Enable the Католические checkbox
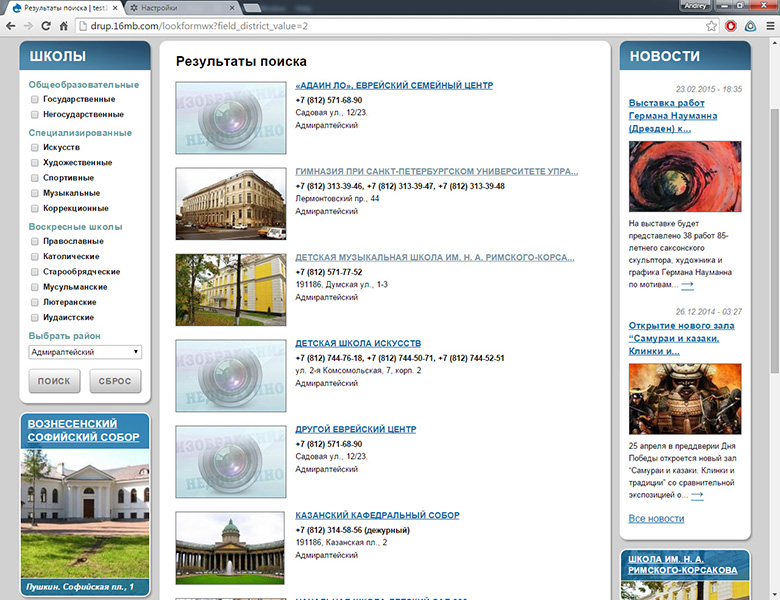780x600 pixels. [x=34, y=257]
